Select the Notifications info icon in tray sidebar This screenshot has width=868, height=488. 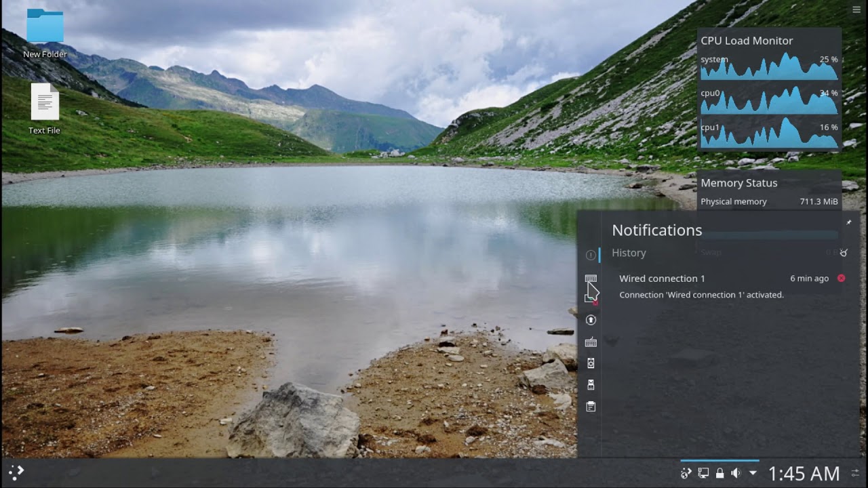pos(591,255)
